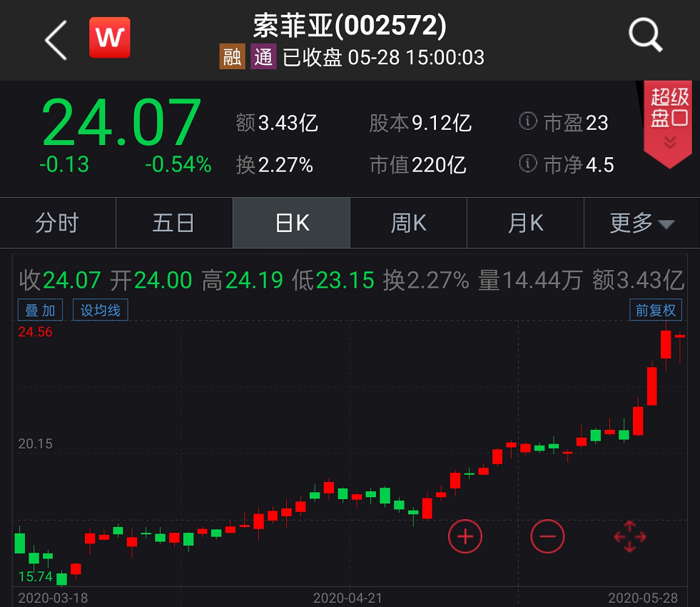This screenshot has width=700, height=607.
Task: Toggle the 前复权 adjustment button
Action: click(x=655, y=309)
